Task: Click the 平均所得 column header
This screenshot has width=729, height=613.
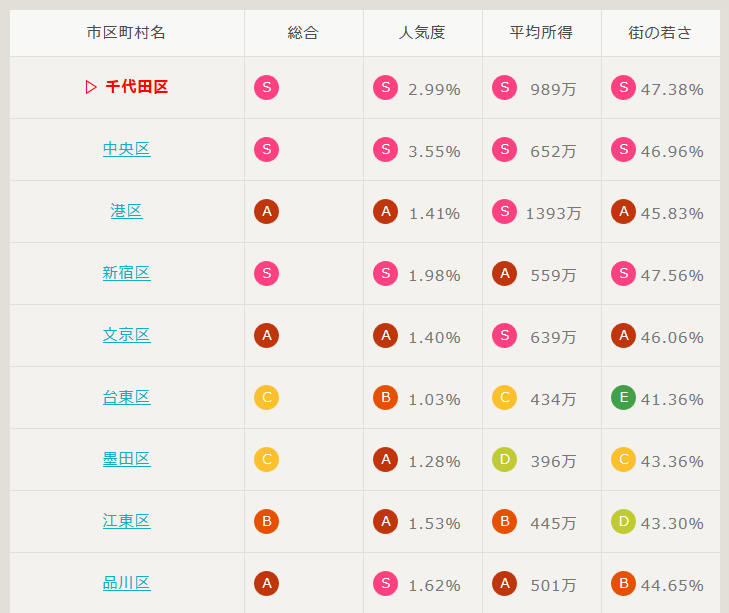Action: tap(542, 33)
